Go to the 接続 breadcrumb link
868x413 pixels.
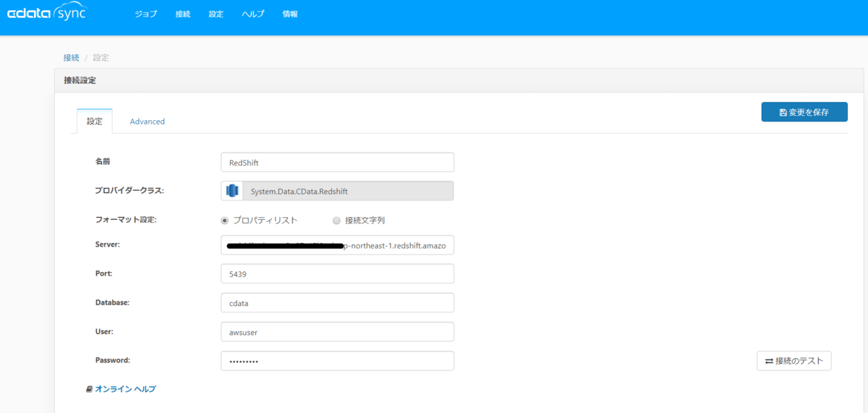(71, 58)
